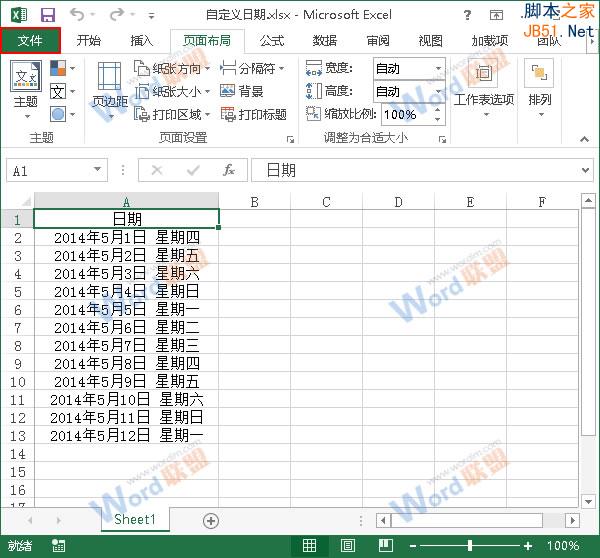Open the 审阅 tab
This screenshot has height=558, width=600.
[378, 40]
